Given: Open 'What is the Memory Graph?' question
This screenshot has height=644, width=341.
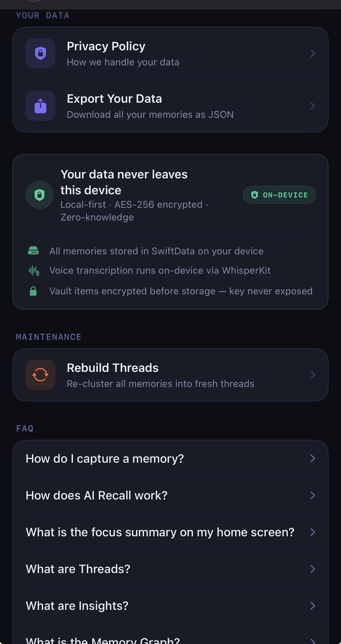Looking at the screenshot, I should coord(103,640).
